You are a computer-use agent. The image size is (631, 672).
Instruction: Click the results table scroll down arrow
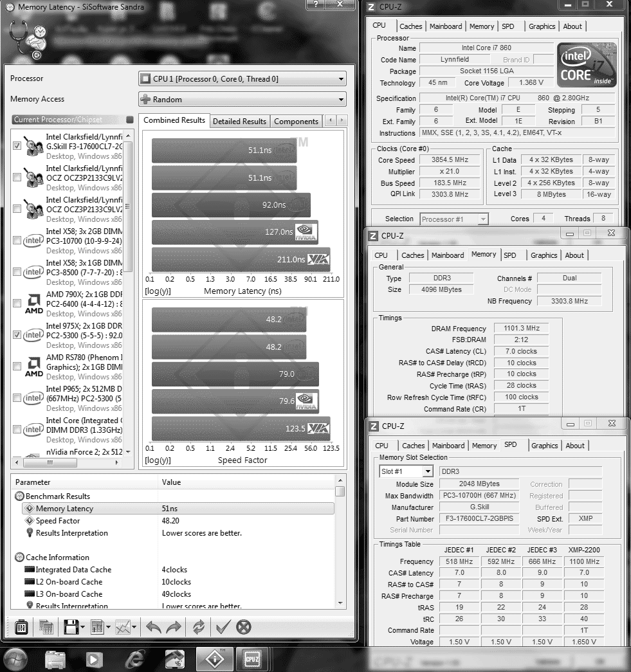tap(340, 603)
